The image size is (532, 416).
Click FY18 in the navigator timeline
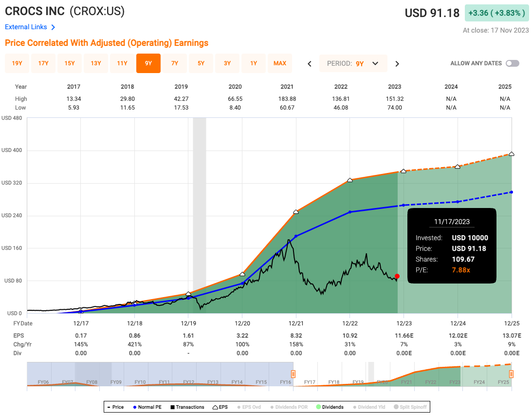(x=333, y=382)
